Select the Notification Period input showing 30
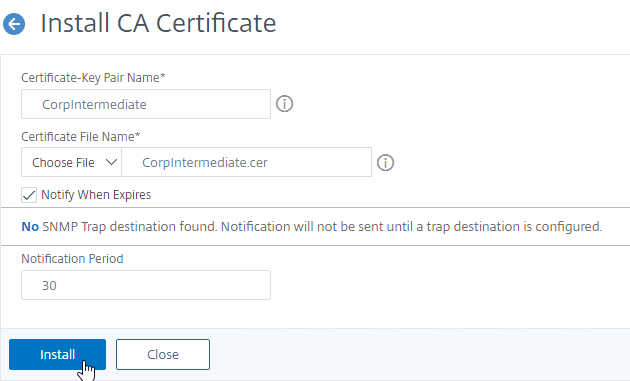Viewport: 630px width, 381px height. [146, 285]
